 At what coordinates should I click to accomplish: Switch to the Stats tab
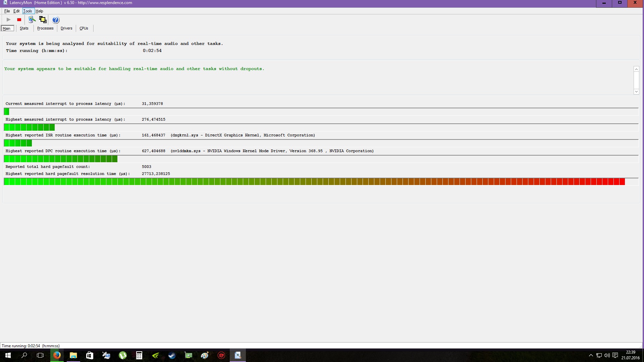[x=24, y=28]
